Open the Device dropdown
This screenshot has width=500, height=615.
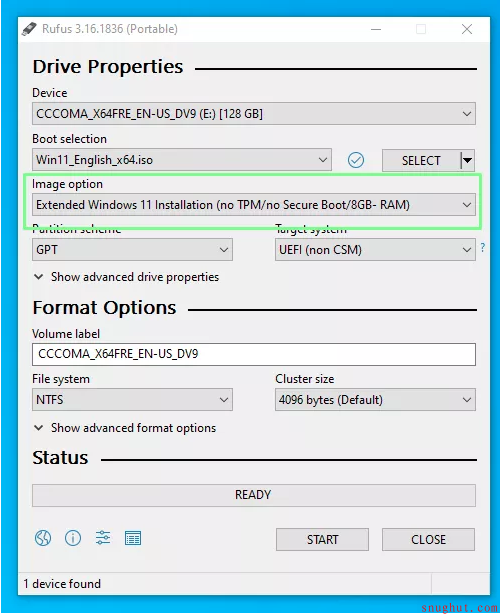click(254, 114)
